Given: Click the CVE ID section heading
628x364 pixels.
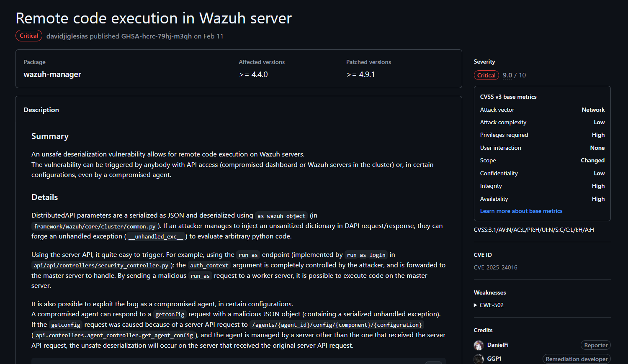Looking at the screenshot, I should [x=483, y=255].
